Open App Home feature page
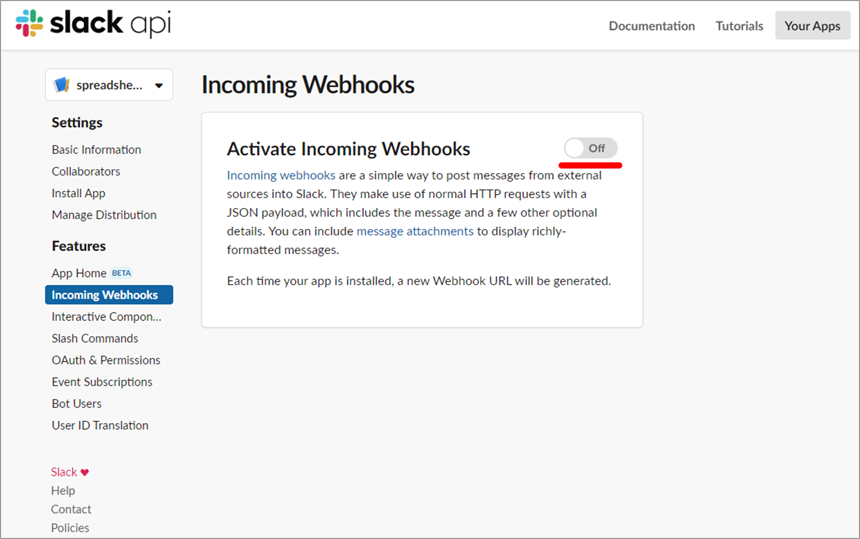Screen dimensions: 860x539 (79, 273)
